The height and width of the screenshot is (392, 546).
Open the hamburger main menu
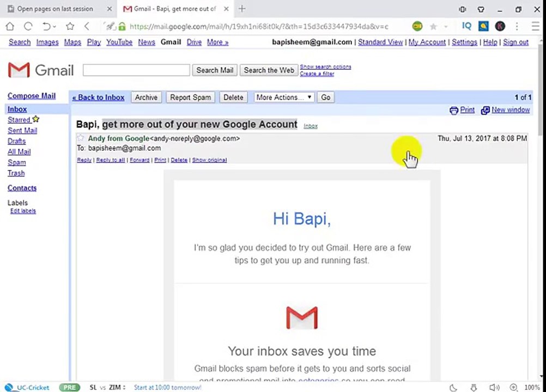536,27
